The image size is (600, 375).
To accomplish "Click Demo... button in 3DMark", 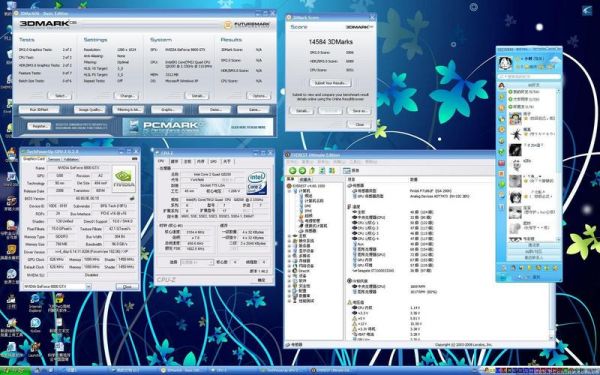I will (x=215, y=110).
